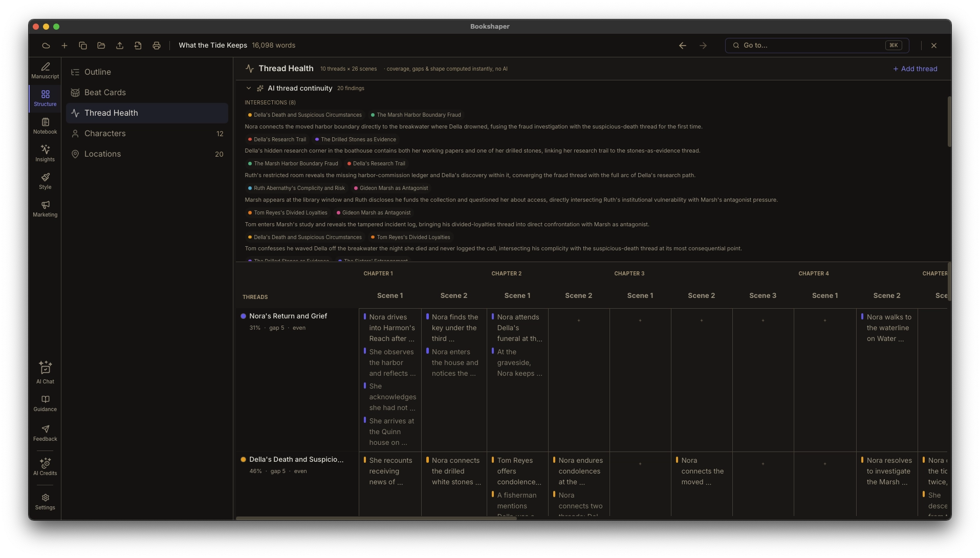Open beat 'She recounts receiving news of'
980x558 pixels.
390,471
